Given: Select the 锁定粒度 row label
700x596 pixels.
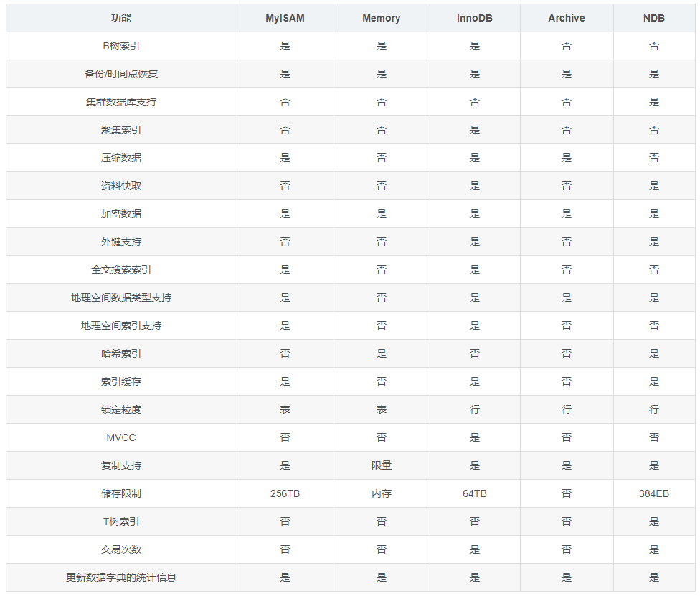Looking at the screenshot, I should click(121, 410).
